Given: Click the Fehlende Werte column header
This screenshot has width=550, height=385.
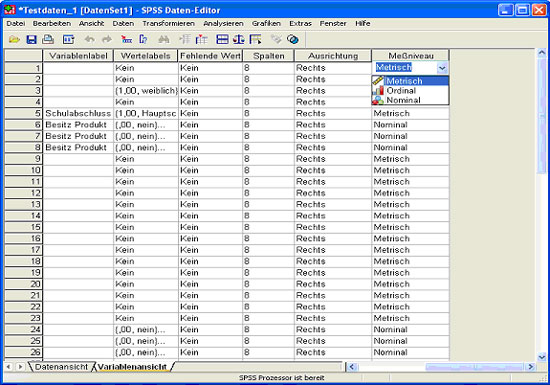Looking at the screenshot, I should tap(210, 56).
